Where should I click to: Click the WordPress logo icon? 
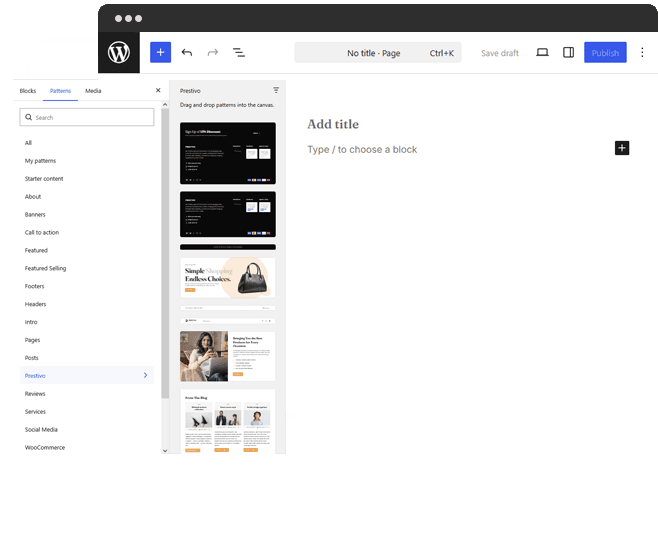pos(119,52)
